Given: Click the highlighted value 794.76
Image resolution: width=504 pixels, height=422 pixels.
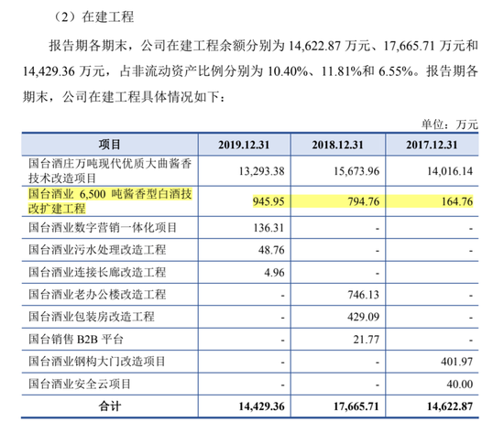Looking at the screenshot, I should (x=364, y=201).
